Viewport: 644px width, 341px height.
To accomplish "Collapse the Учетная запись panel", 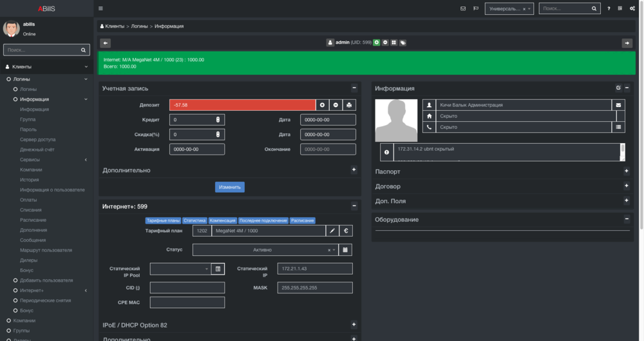I will coord(354,88).
